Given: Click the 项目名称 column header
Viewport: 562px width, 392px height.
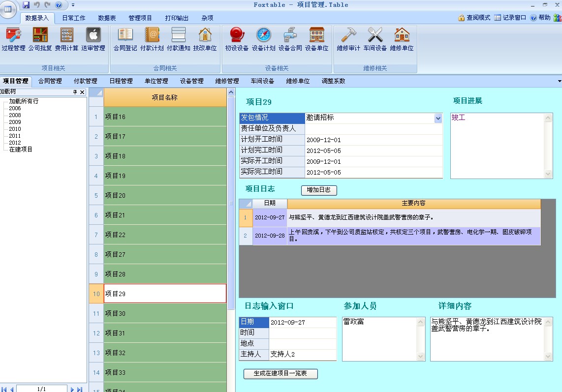Looking at the screenshot, I should 165,97.
